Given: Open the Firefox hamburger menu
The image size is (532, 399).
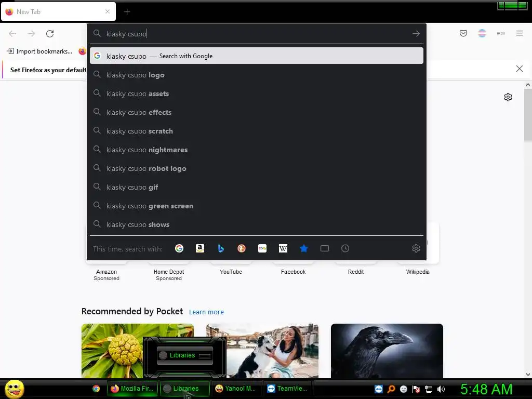Looking at the screenshot, I should tap(520, 33).
